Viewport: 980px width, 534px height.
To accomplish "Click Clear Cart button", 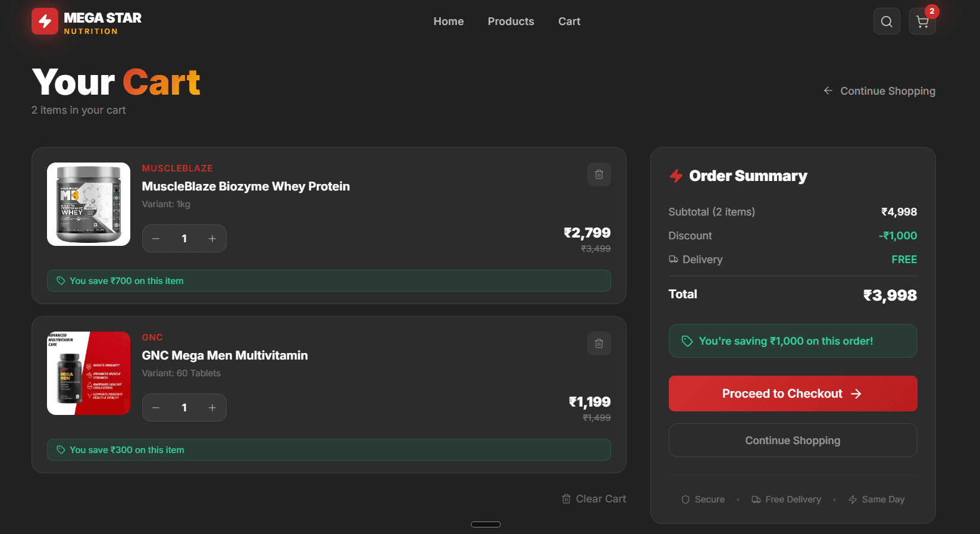I will coord(594,499).
